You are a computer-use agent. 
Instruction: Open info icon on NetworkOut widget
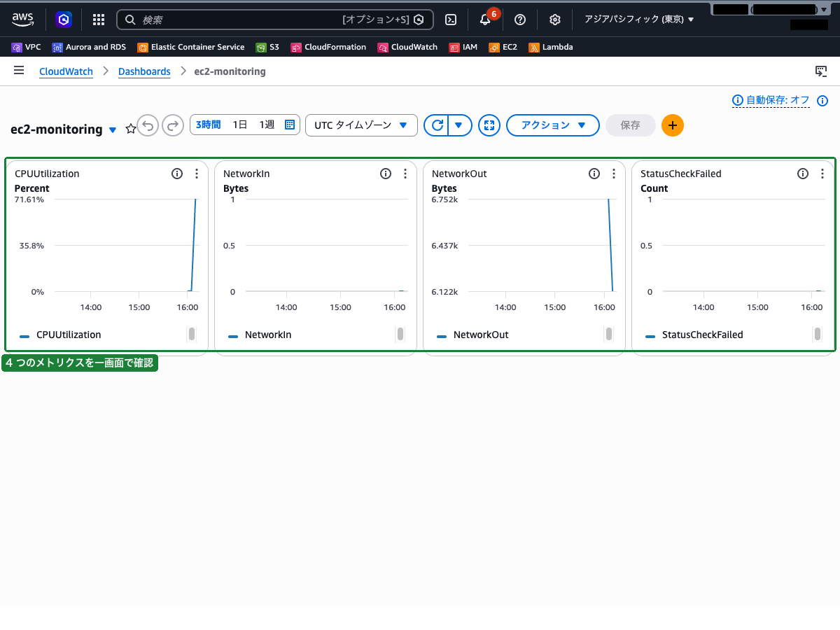pyautogui.click(x=594, y=174)
